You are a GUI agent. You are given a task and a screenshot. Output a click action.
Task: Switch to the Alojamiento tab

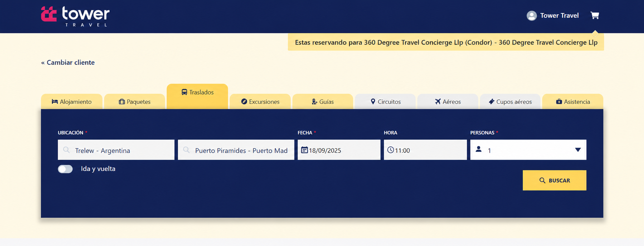pos(72,102)
